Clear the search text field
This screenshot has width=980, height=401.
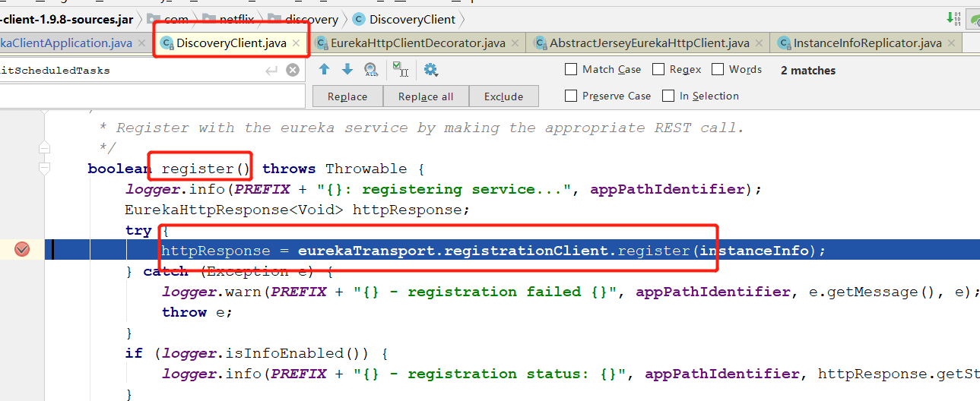(x=293, y=71)
